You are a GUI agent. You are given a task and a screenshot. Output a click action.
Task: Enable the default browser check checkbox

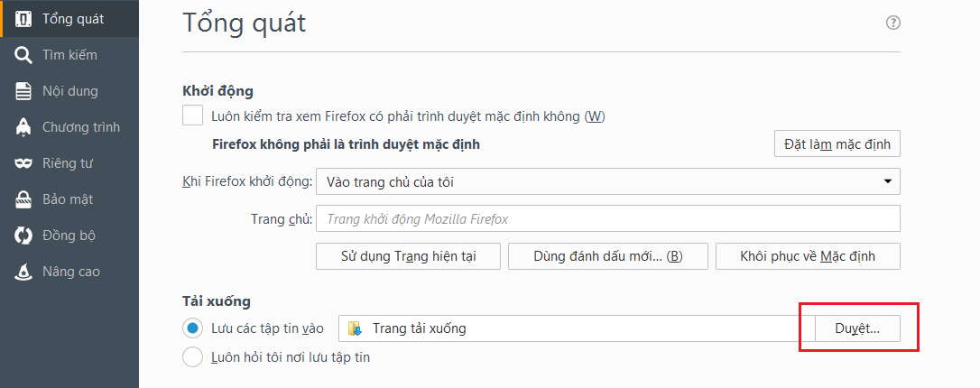coord(192,115)
